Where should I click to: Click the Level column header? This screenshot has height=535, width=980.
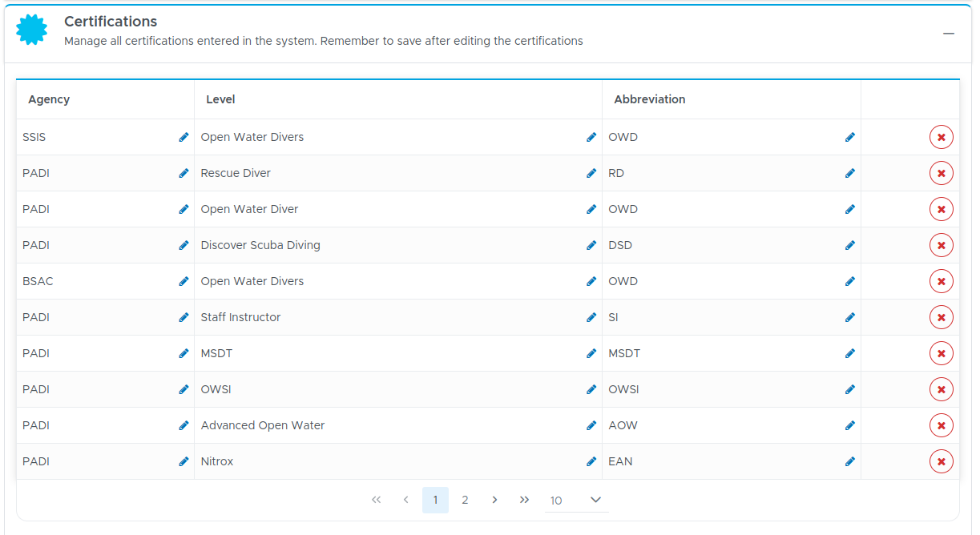[398, 99]
